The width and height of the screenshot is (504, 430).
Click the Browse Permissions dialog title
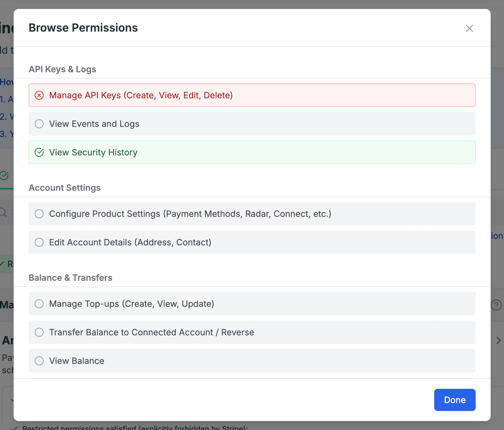83,28
